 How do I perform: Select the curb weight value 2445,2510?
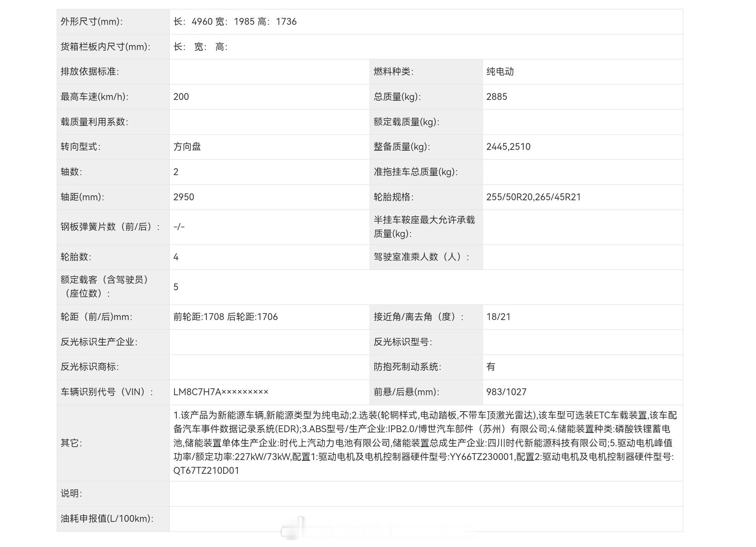click(x=508, y=147)
